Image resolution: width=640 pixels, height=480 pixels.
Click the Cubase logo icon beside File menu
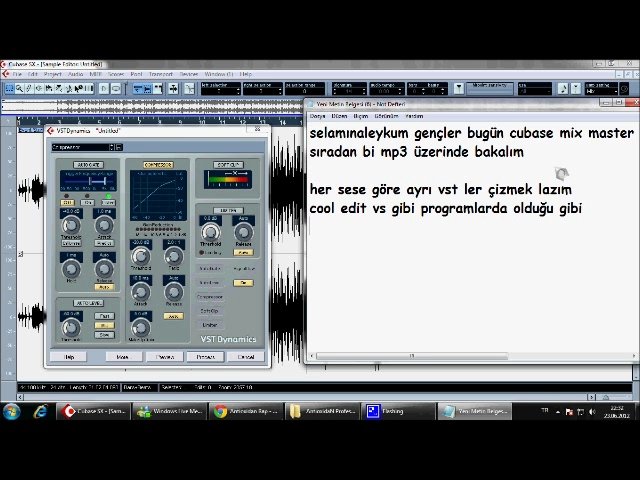point(5,74)
